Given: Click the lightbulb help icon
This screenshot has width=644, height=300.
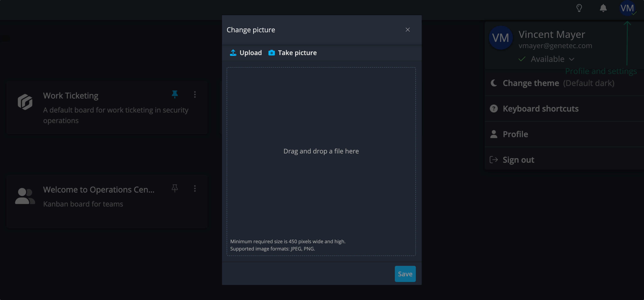Looking at the screenshot, I should point(579,8).
